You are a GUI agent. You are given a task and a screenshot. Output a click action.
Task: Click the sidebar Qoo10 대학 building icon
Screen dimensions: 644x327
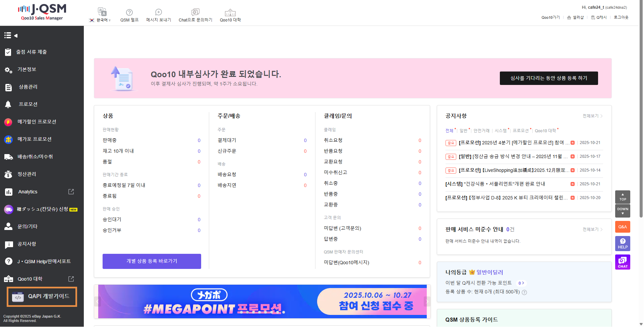(8, 279)
